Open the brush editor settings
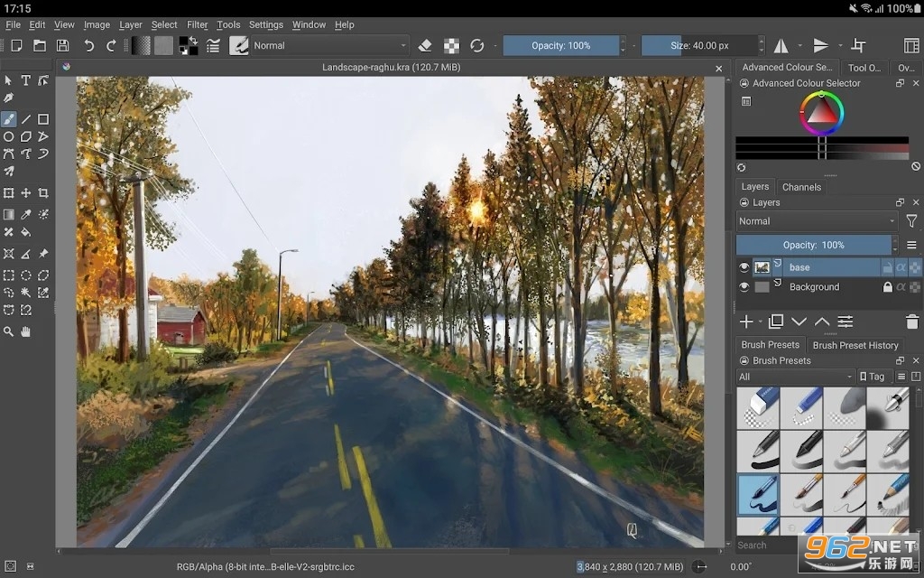This screenshot has height=578, width=924. (x=213, y=45)
